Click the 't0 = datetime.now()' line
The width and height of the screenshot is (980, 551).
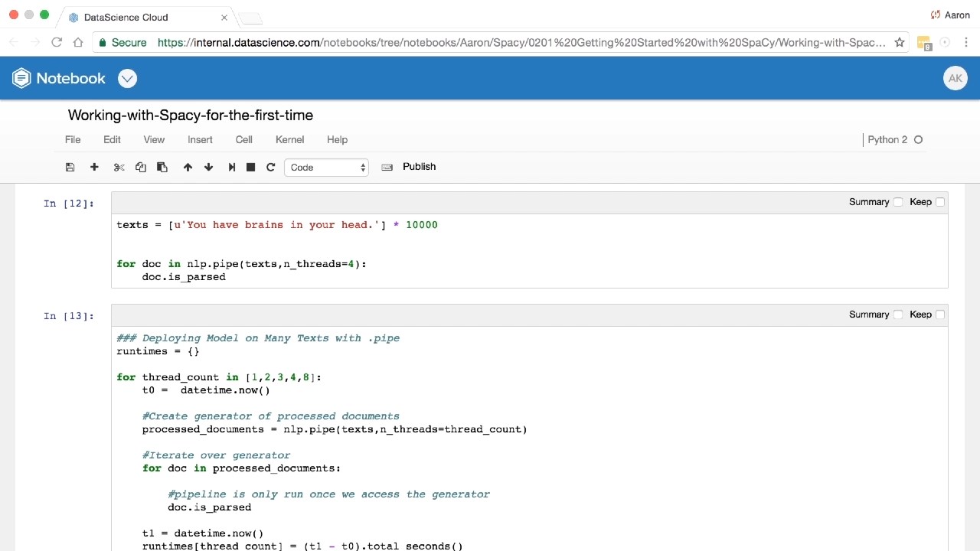coord(206,390)
